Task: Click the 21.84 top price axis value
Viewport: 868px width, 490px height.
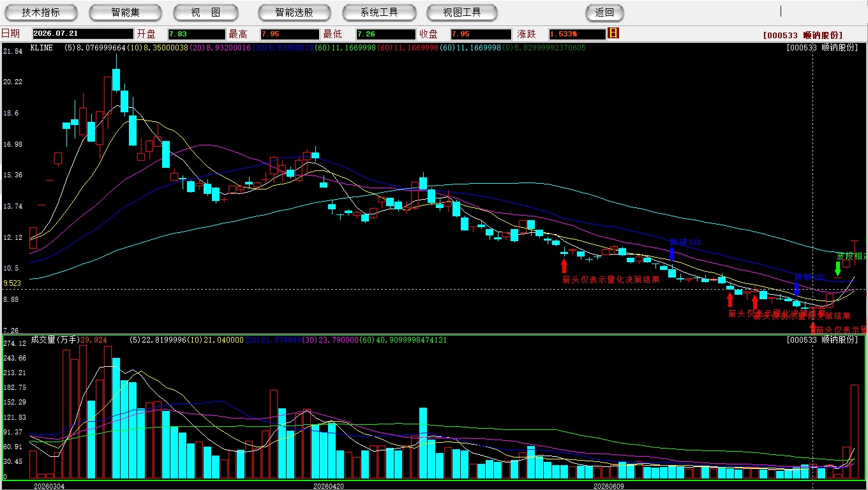Action: pyautogui.click(x=13, y=50)
